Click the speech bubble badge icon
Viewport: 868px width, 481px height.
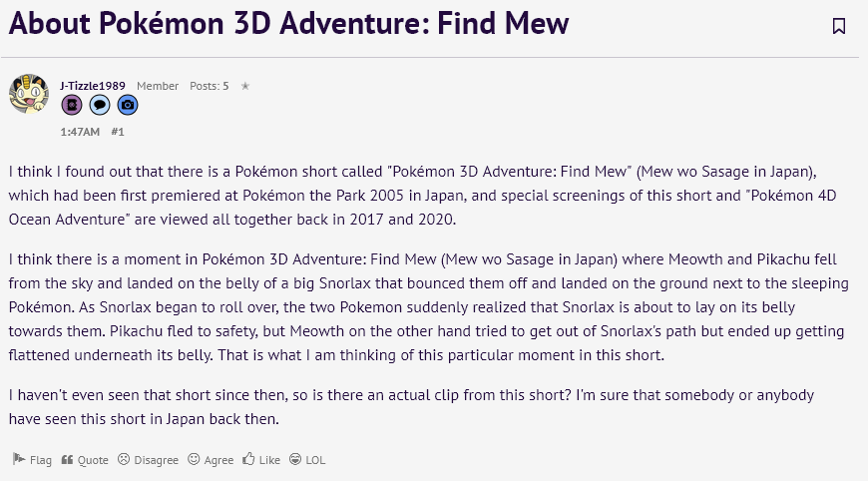[100, 105]
